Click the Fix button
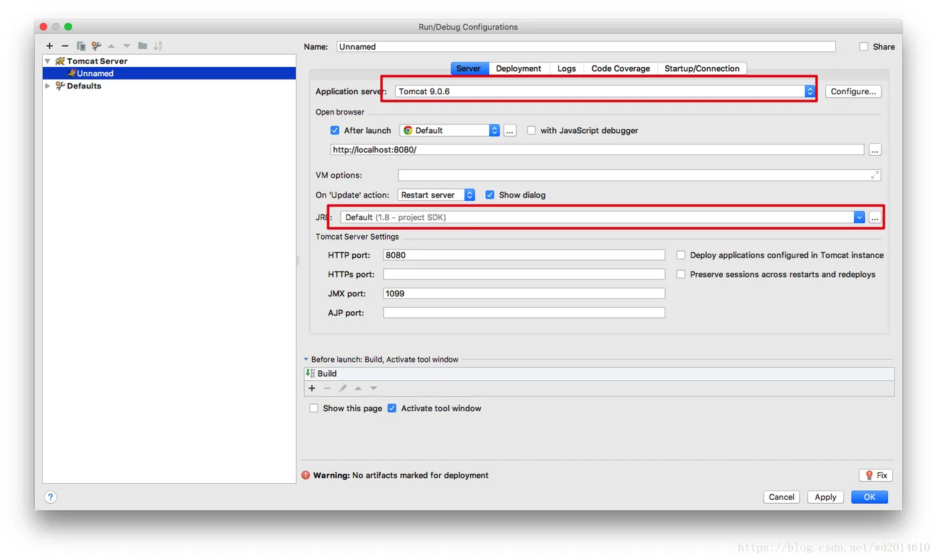The width and height of the screenshot is (937, 560). tap(876, 475)
